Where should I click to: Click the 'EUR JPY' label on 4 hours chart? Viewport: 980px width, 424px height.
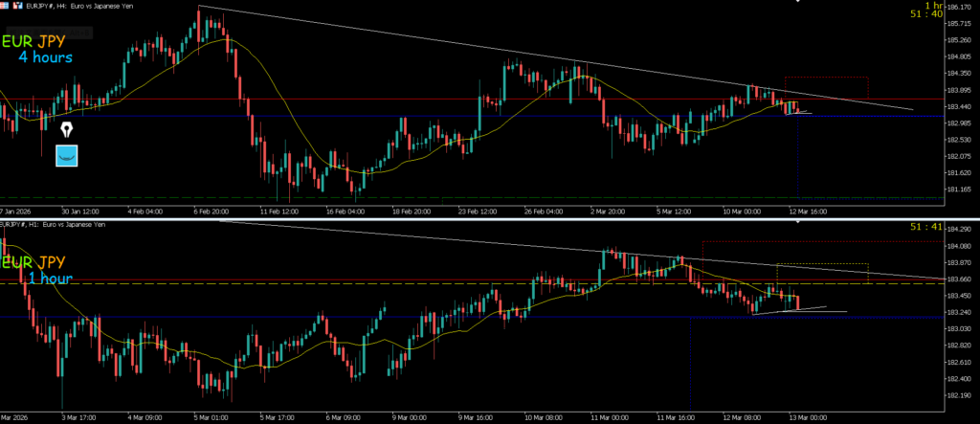(x=39, y=42)
